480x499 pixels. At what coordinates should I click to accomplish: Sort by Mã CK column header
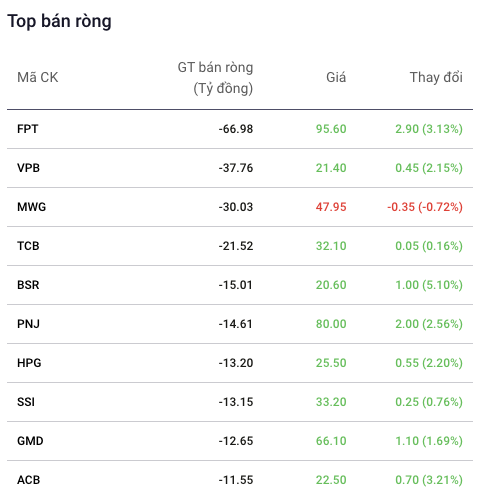point(38,77)
